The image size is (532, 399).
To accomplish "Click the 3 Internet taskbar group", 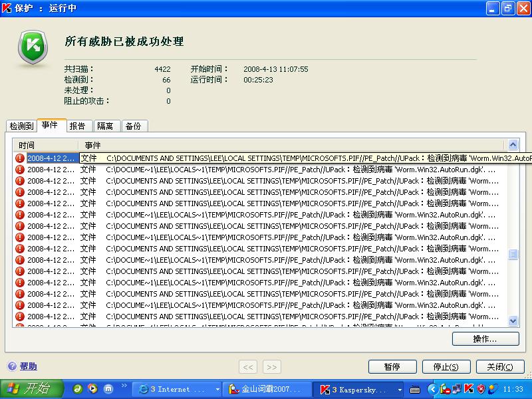I will tap(176, 390).
